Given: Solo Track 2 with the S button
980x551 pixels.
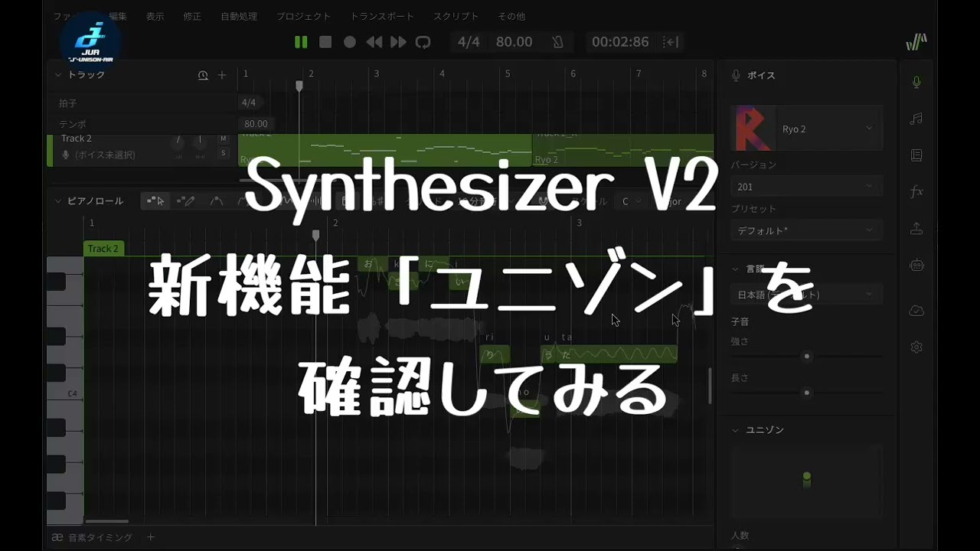Looking at the screenshot, I should [224, 153].
